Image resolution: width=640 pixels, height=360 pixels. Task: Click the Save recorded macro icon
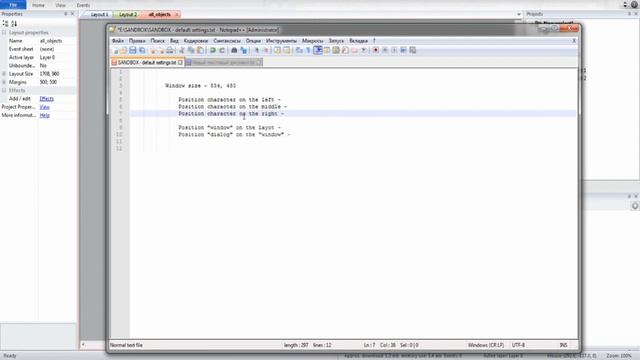(x=413, y=50)
